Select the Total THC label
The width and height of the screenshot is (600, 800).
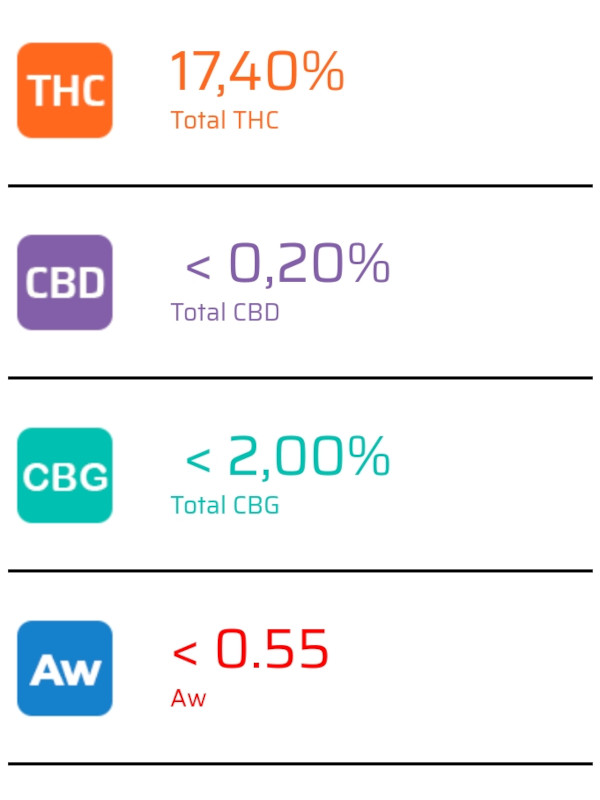click(x=224, y=120)
